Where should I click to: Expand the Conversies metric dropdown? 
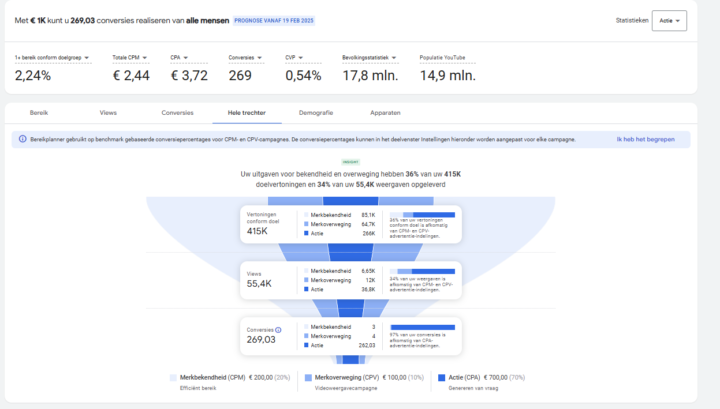(259, 58)
